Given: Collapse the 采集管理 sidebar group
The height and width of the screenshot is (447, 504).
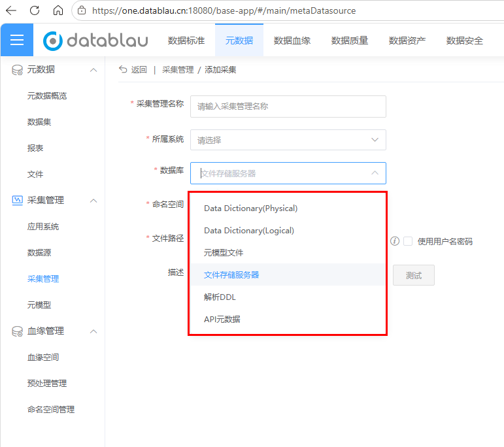Looking at the screenshot, I should coord(93,201).
